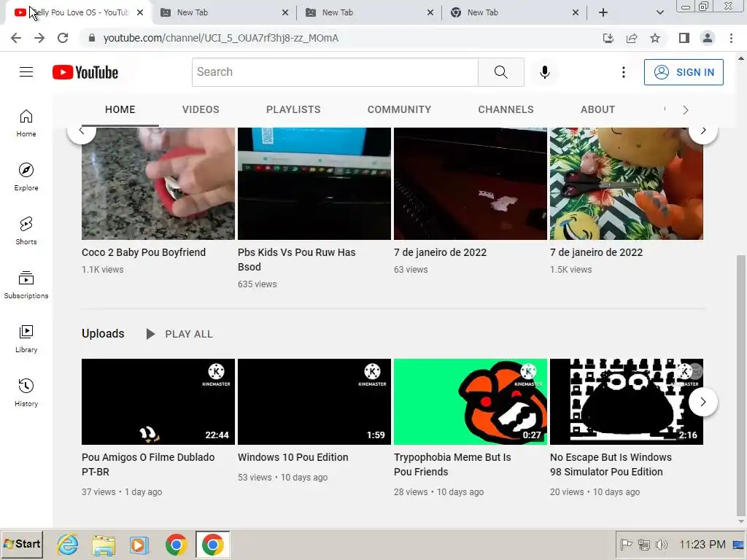The image size is (747, 560).
Task: Switch to the VIDEOS channel tab
Action: (x=201, y=109)
